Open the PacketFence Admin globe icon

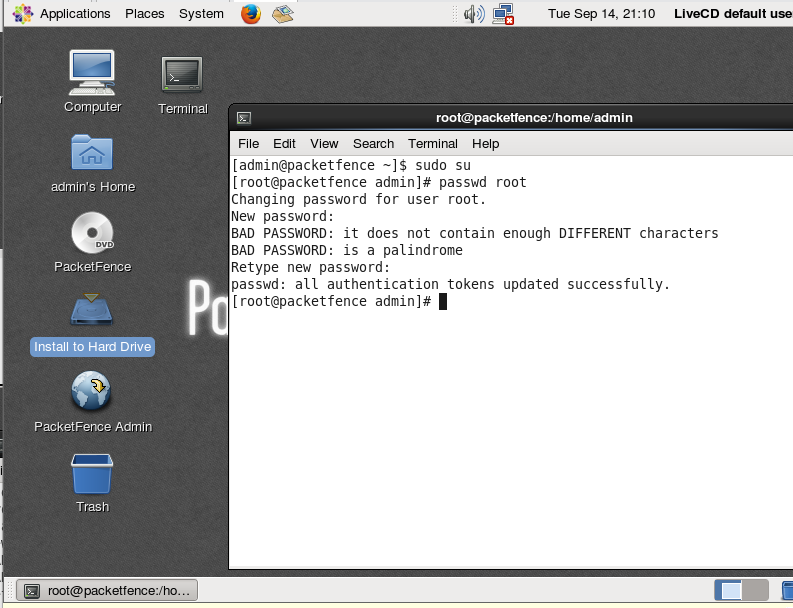[x=91, y=390]
